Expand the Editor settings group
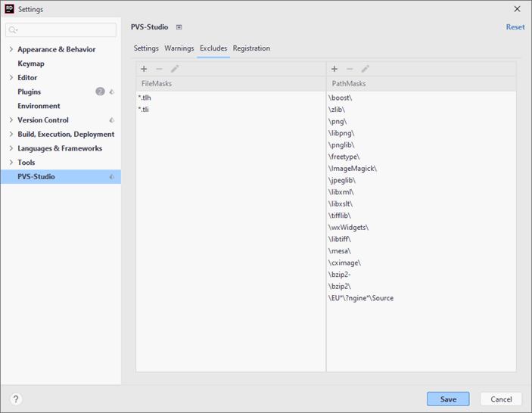 [11, 78]
